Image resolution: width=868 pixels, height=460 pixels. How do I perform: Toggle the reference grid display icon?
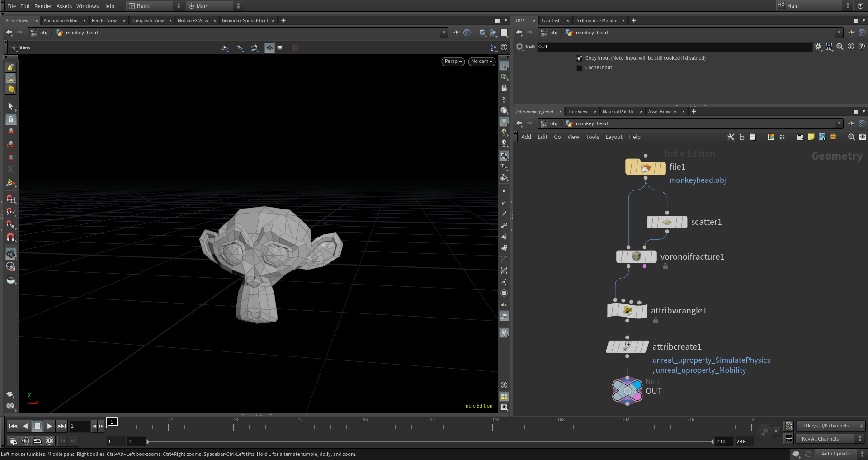(x=504, y=66)
